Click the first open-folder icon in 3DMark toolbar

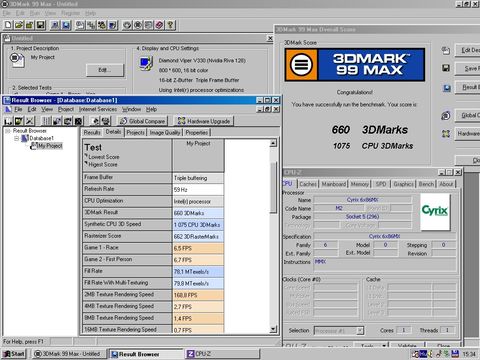[x=19, y=25]
